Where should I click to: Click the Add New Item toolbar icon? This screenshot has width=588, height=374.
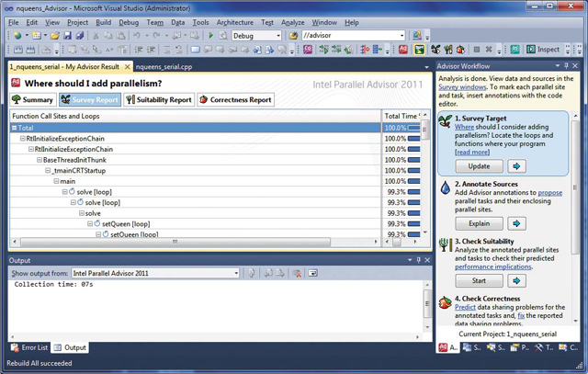[37, 36]
